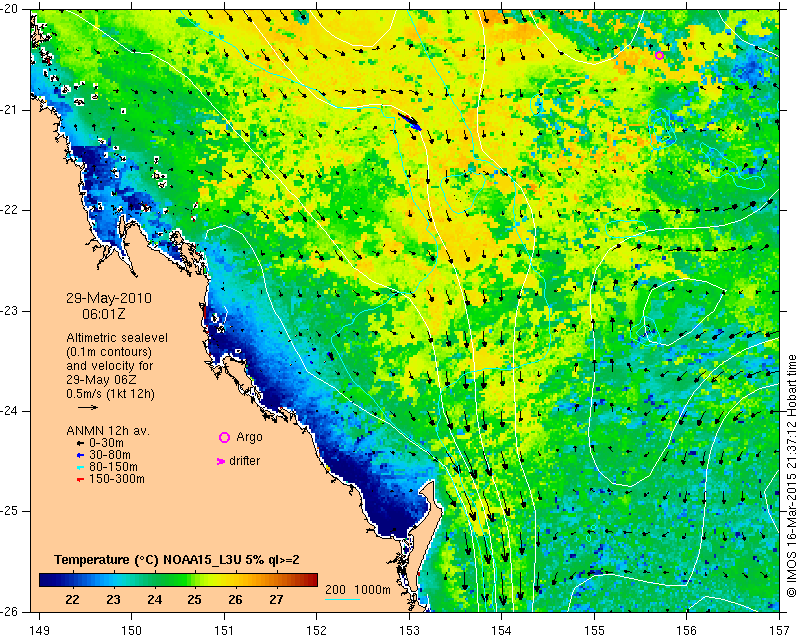Click the '30-80m' depth legend label
This screenshot has width=800, height=640.
click(110, 455)
